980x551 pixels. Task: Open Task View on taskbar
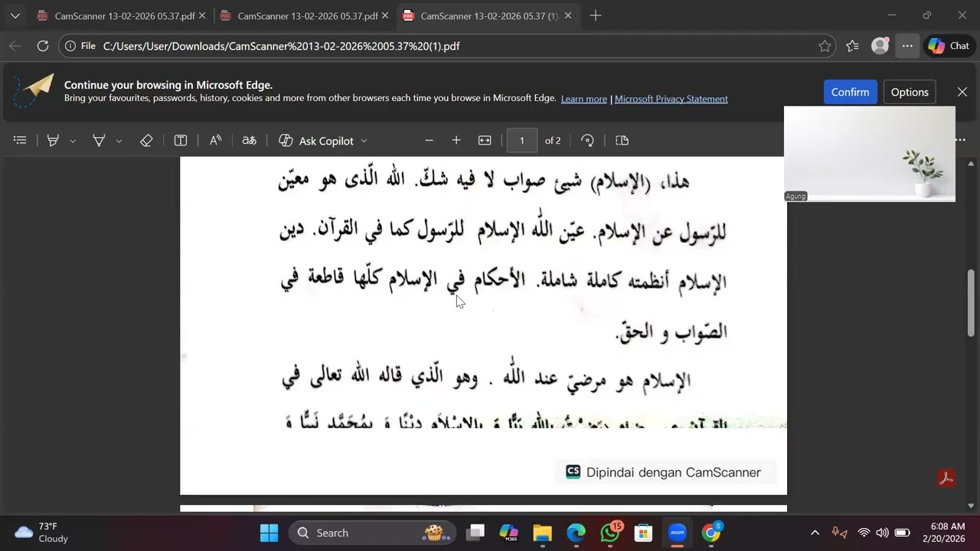coord(475,533)
